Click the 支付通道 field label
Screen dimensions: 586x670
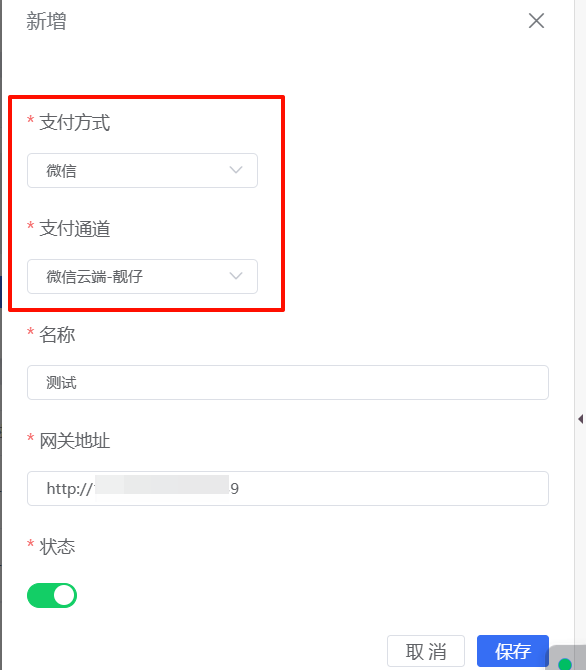pyautogui.click(x=75, y=229)
